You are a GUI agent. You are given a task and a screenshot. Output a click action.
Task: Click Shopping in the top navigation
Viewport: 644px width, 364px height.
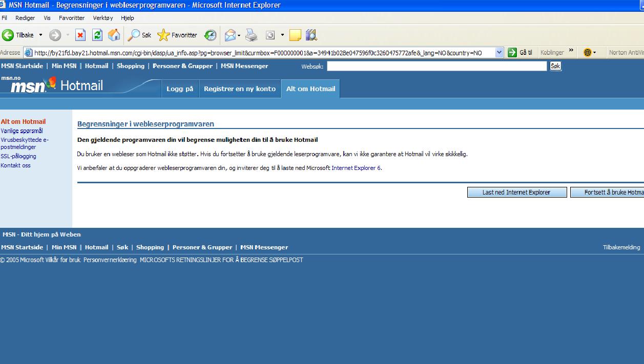(131, 66)
